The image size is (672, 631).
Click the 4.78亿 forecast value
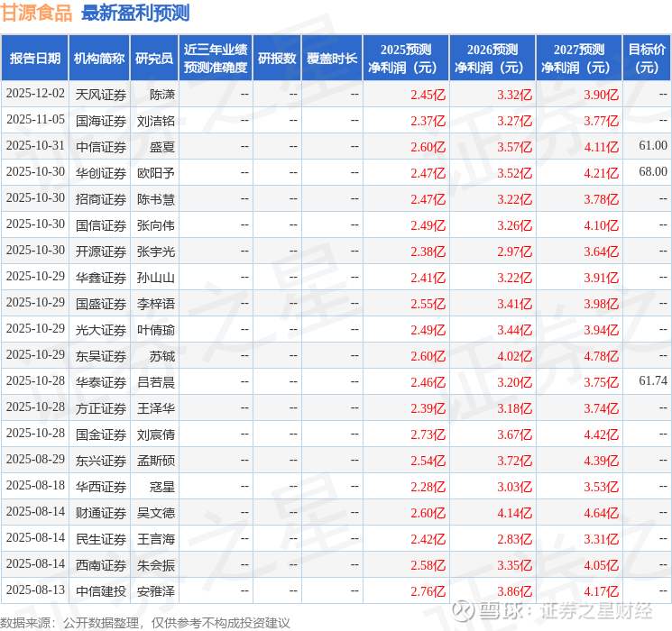click(601, 356)
